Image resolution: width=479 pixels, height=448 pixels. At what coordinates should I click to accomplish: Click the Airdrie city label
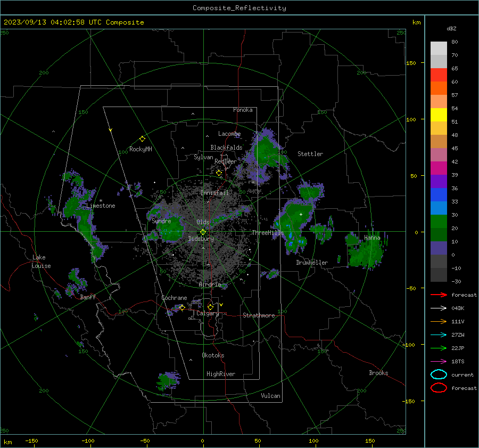click(x=210, y=284)
